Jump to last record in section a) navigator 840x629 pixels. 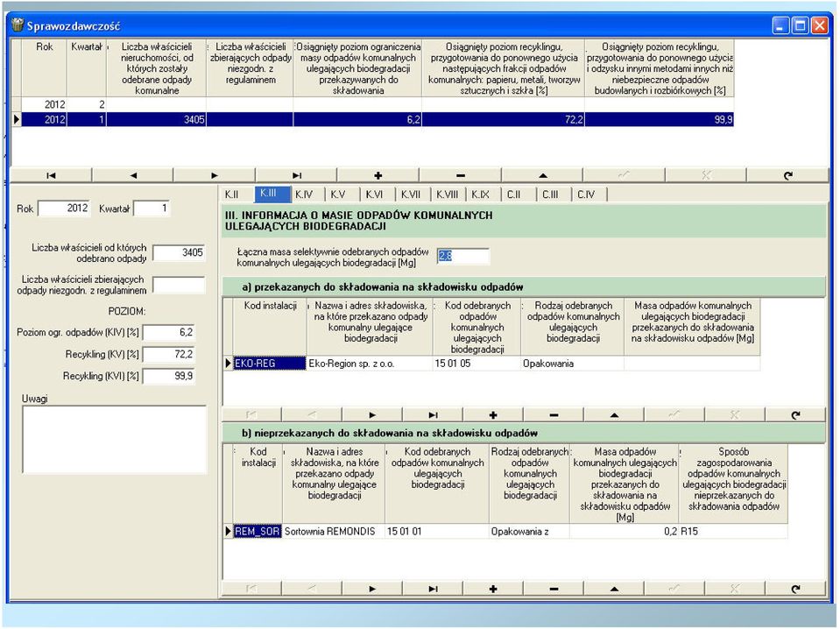click(433, 414)
